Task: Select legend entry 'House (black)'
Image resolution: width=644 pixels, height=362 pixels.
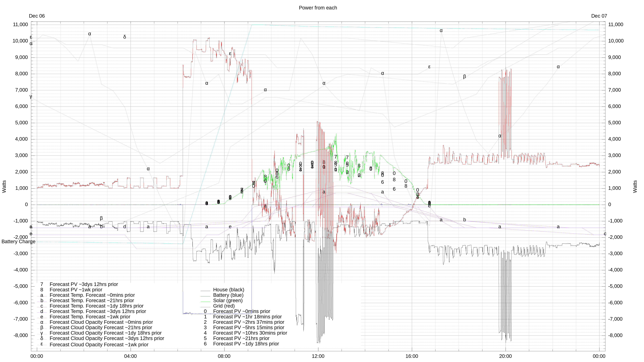Action: [229, 290]
